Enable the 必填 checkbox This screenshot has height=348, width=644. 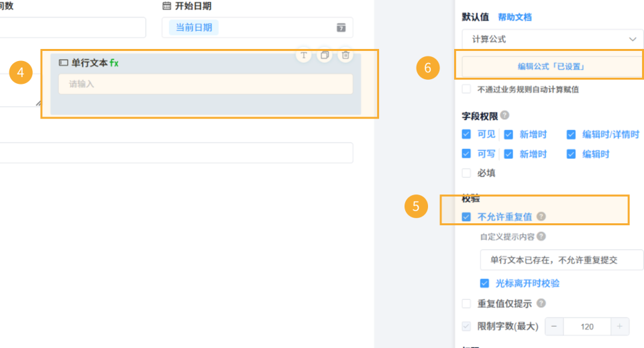pyautogui.click(x=466, y=173)
